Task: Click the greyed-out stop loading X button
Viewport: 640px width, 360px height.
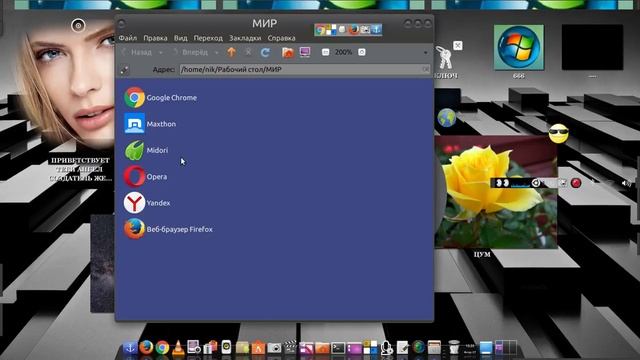Action: [x=248, y=52]
